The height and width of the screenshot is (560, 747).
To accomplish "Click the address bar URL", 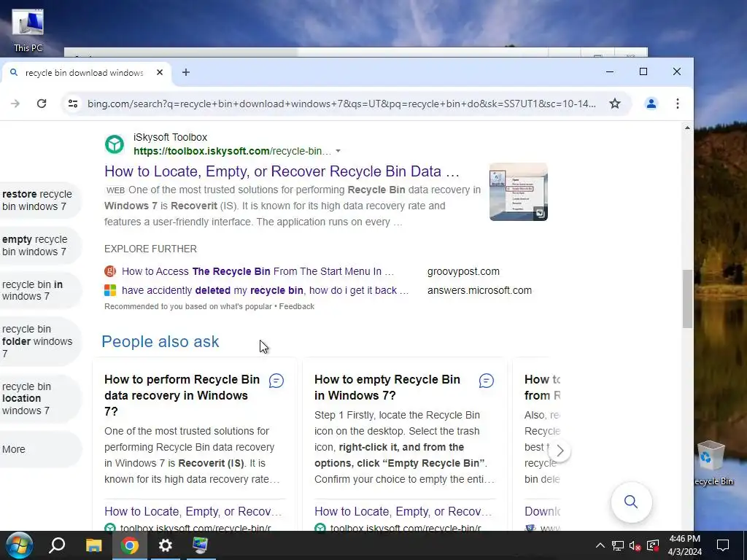I will [341, 104].
